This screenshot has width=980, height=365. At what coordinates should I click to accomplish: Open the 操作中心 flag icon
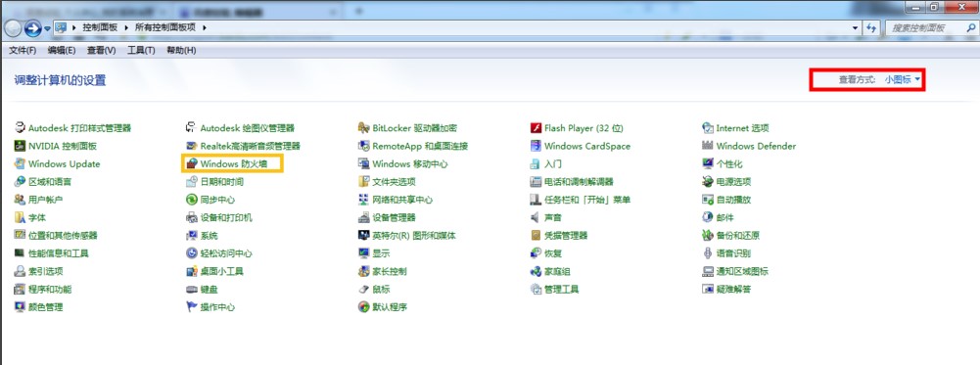pos(191,307)
